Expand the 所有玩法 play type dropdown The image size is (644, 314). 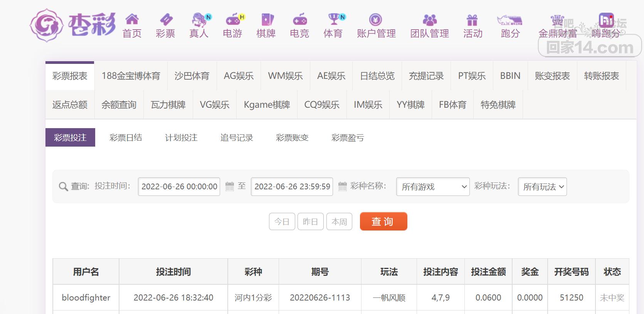pyautogui.click(x=542, y=187)
